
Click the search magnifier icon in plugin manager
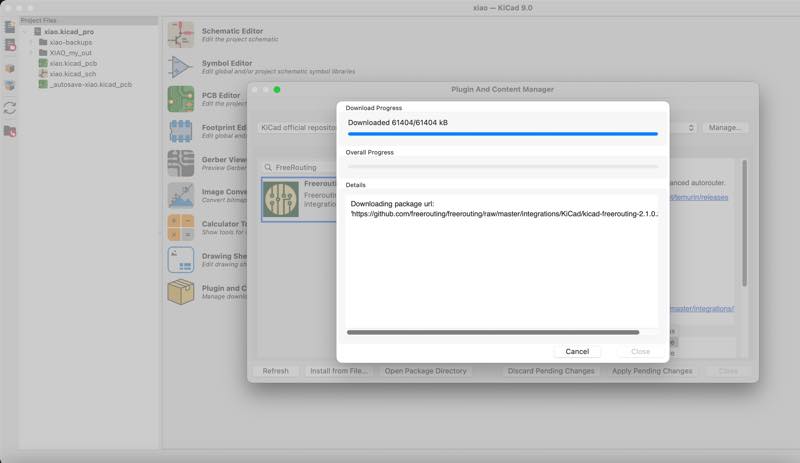point(268,167)
